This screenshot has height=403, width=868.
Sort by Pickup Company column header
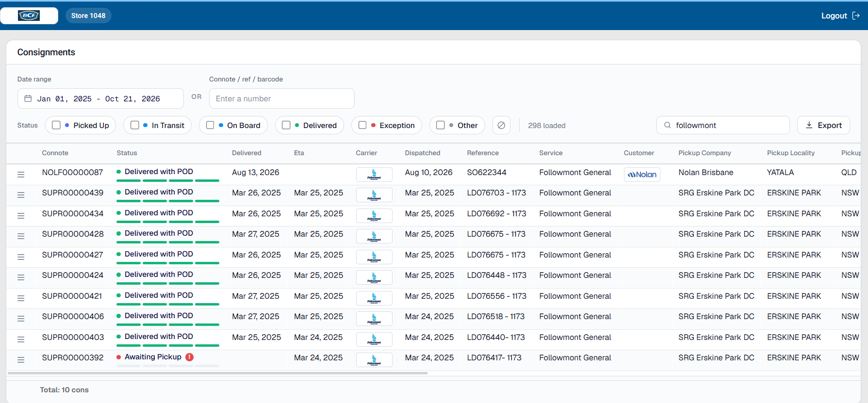pyautogui.click(x=704, y=153)
